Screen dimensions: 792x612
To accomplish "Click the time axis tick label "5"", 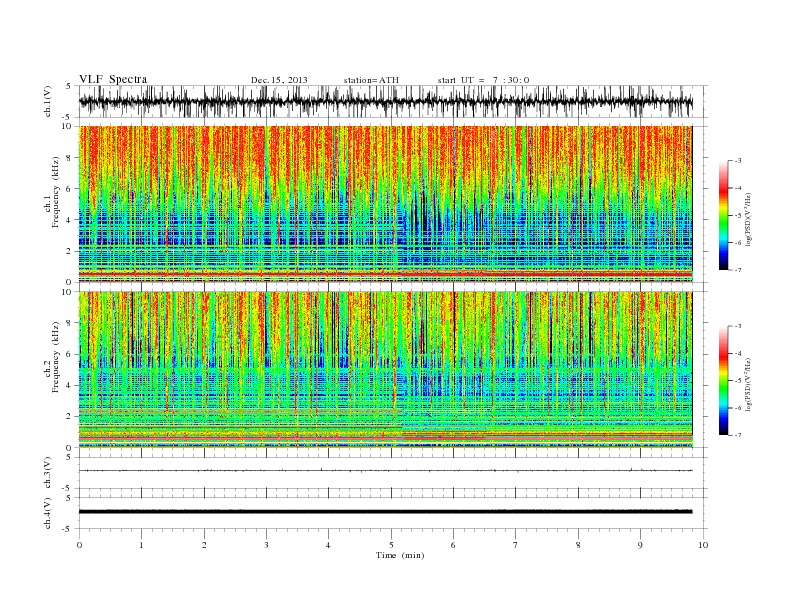I will coord(391,545).
